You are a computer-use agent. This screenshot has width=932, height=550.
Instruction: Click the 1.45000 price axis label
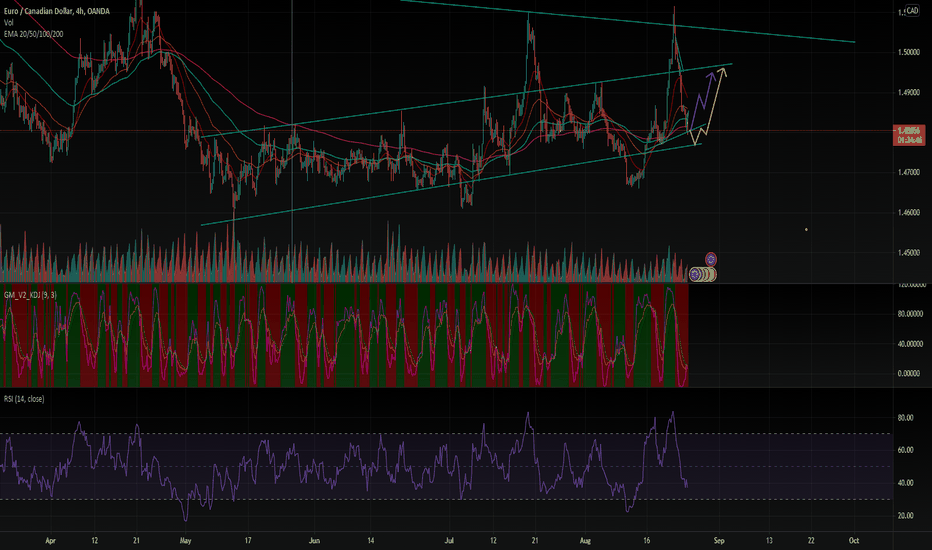[x=909, y=253]
